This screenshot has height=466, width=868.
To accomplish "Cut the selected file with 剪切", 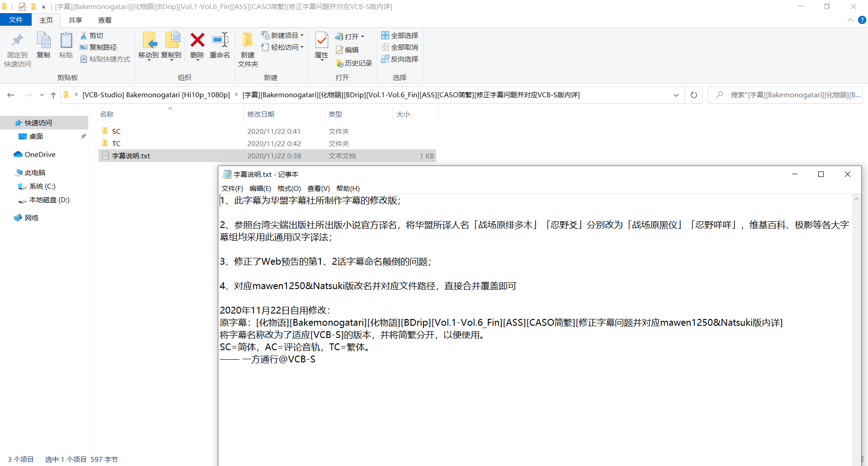I will [x=92, y=35].
